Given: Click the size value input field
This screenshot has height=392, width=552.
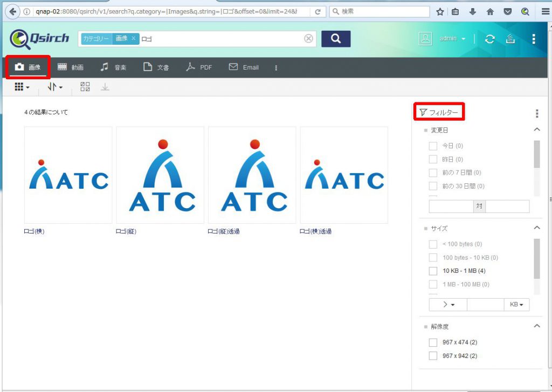Looking at the screenshot, I should (x=486, y=305).
